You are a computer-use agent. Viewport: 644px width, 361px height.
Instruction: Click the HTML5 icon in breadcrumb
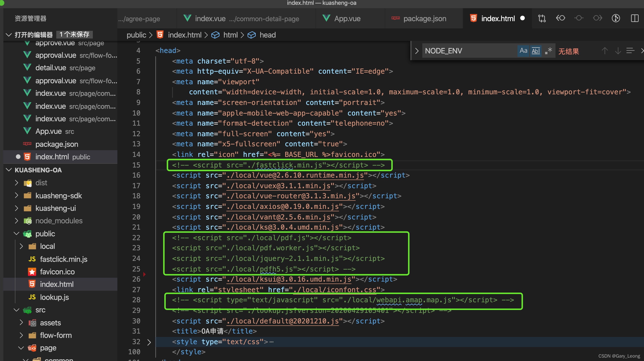160,34
